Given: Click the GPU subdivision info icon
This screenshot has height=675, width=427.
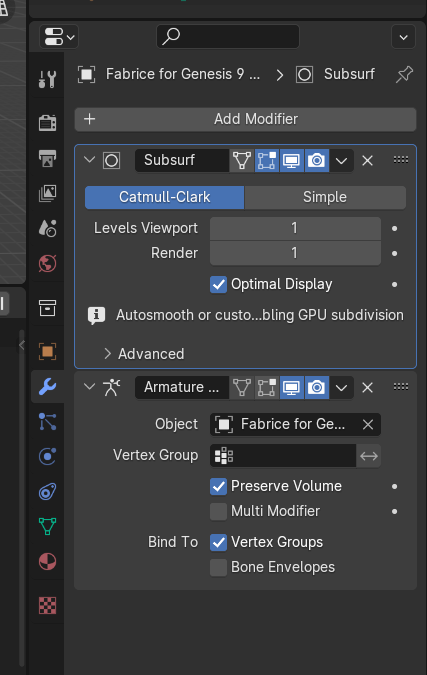Looking at the screenshot, I should [96, 316].
